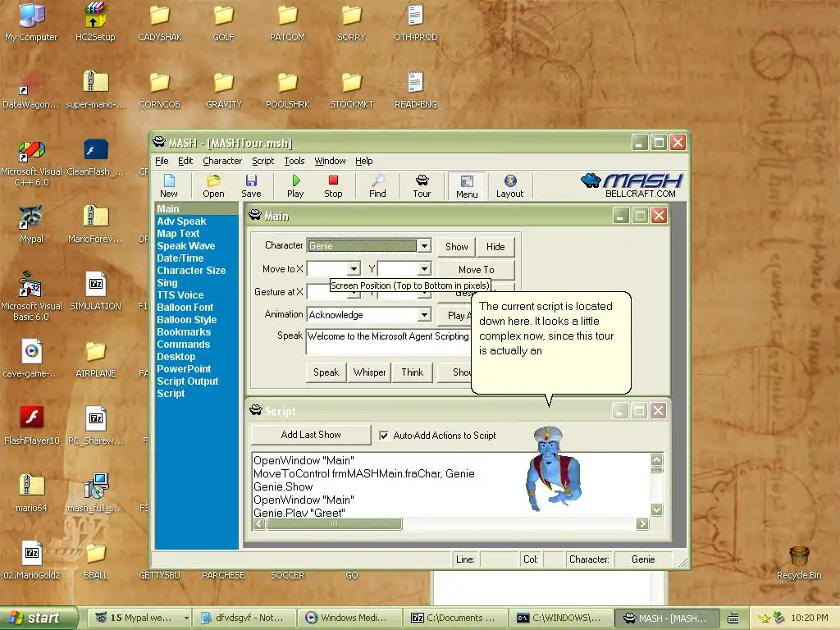This screenshot has width=840, height=630.
Task: Open the Script menu
Action: tap(263, 161)
